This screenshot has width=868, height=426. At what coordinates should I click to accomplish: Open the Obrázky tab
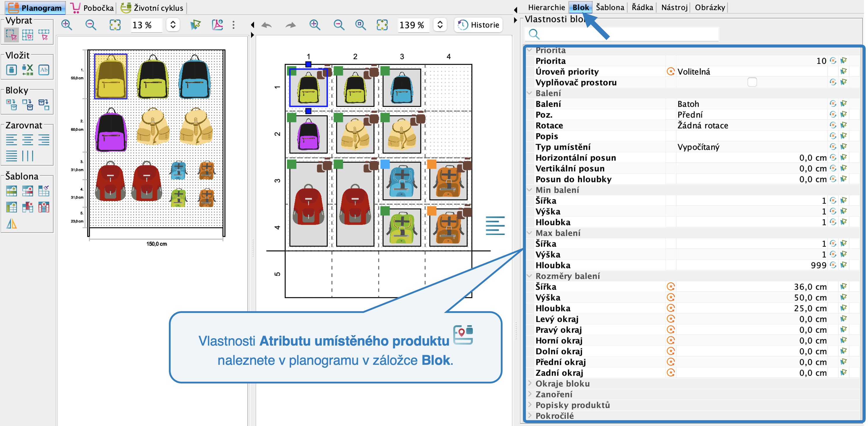(710, 7)
